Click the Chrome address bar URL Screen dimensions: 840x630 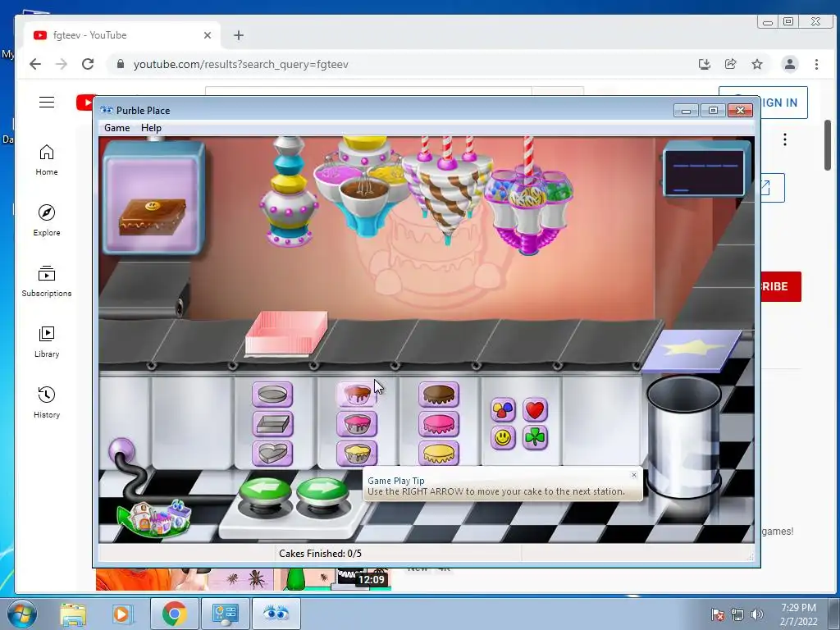click(x=240, y=64)
